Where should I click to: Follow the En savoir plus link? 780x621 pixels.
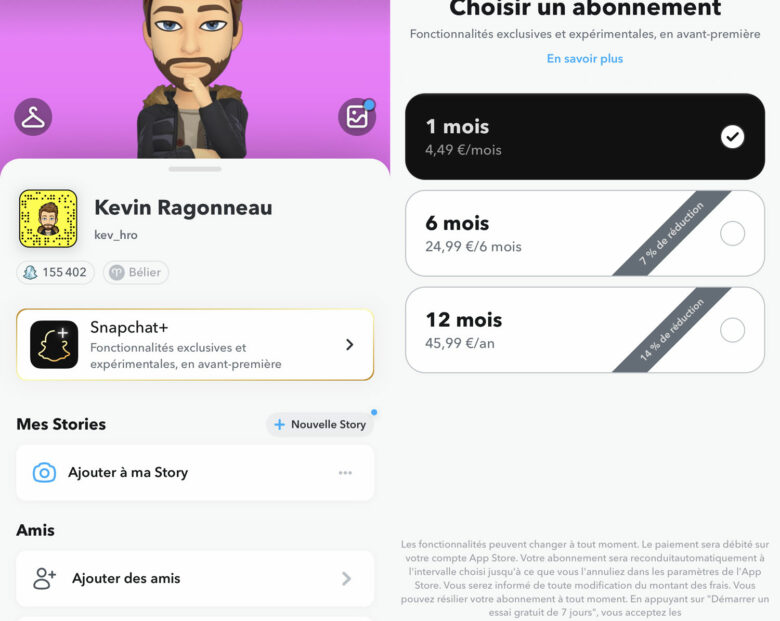tap(585, 59)
